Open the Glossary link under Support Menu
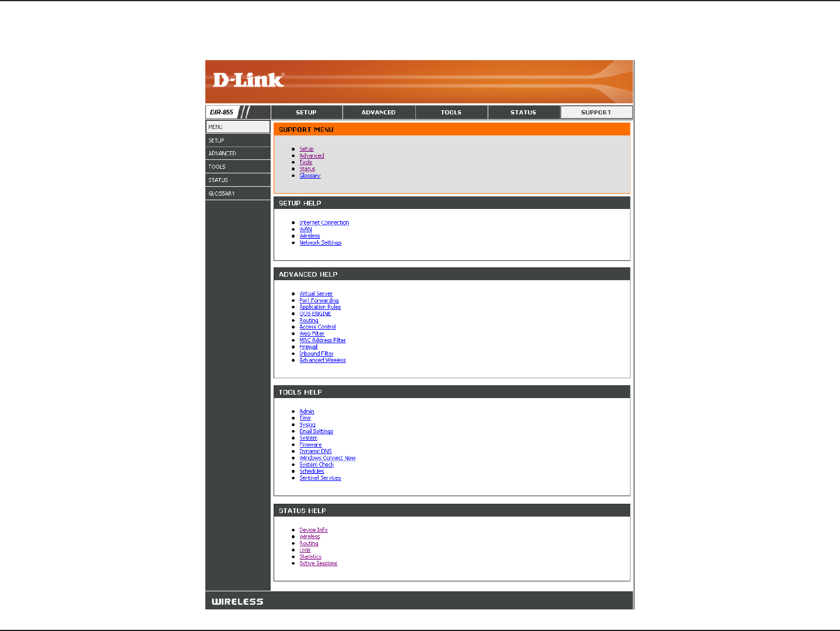 [310, 176]
